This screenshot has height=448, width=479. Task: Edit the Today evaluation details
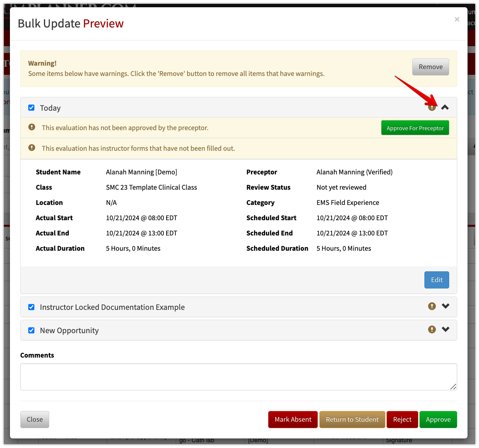tap(437, 280)
